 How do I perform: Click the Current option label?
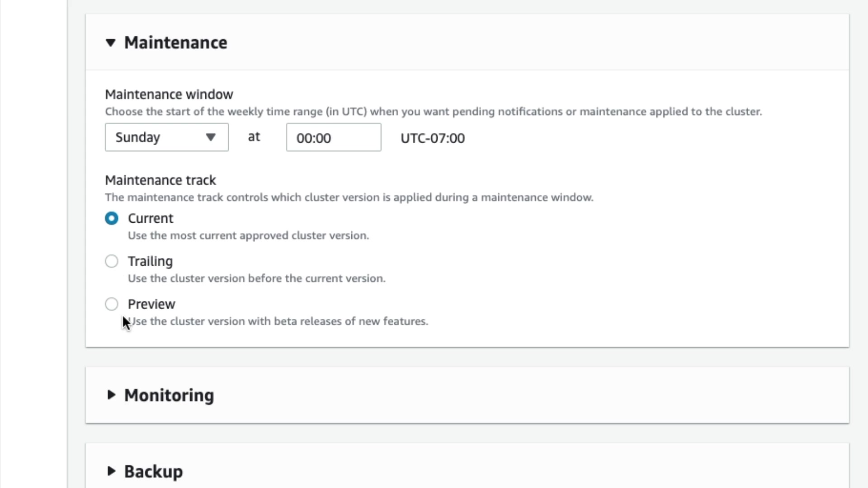click(151, 219)
